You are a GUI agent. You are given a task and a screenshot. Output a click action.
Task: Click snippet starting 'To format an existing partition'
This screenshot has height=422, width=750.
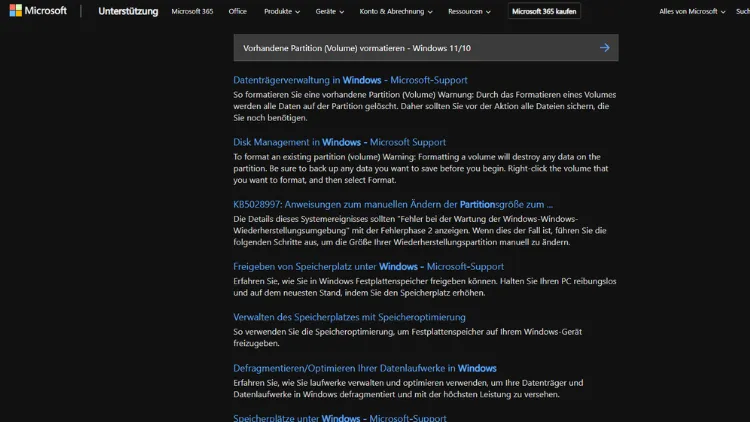tap(421, 168)
